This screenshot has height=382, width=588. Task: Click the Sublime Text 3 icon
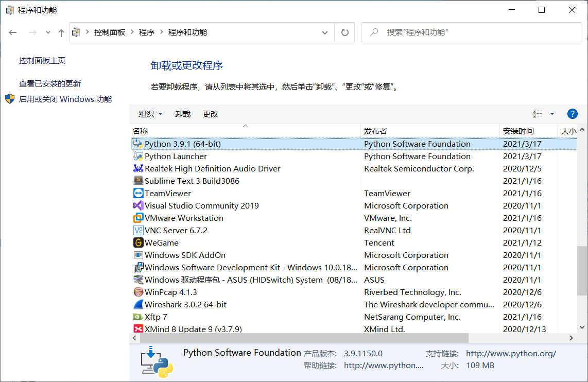click(138, 181)
